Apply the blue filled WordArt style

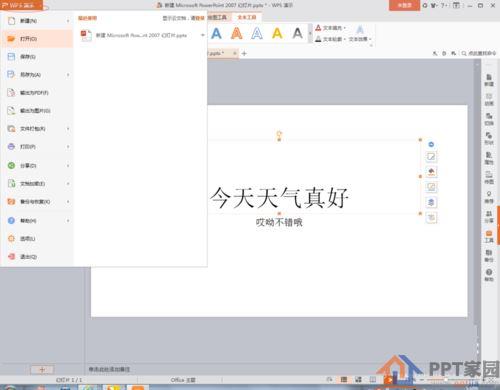coord(216,33)
